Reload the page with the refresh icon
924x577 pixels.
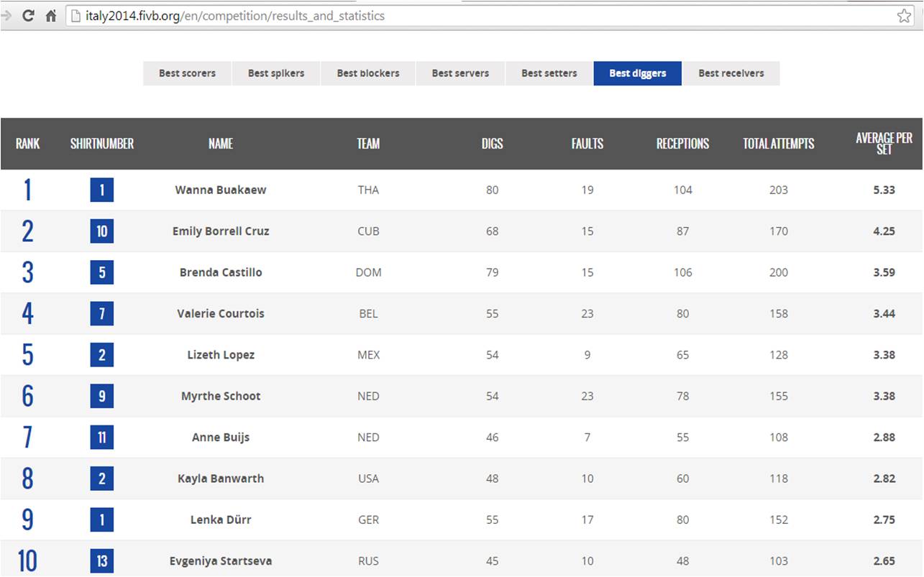pyautogui.click(x=28, y=15)
